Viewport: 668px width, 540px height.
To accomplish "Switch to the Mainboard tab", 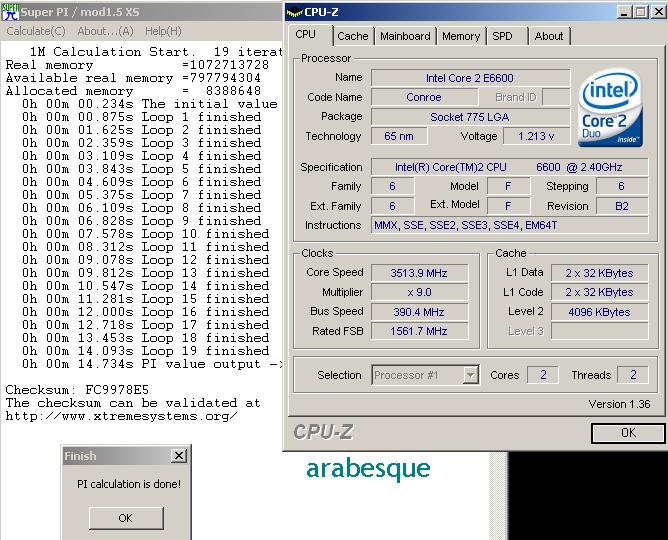I will tap(405, 36).
